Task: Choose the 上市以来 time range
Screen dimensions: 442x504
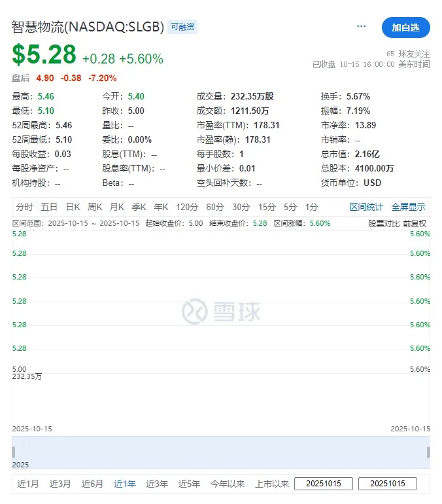Action: [272, 484]
